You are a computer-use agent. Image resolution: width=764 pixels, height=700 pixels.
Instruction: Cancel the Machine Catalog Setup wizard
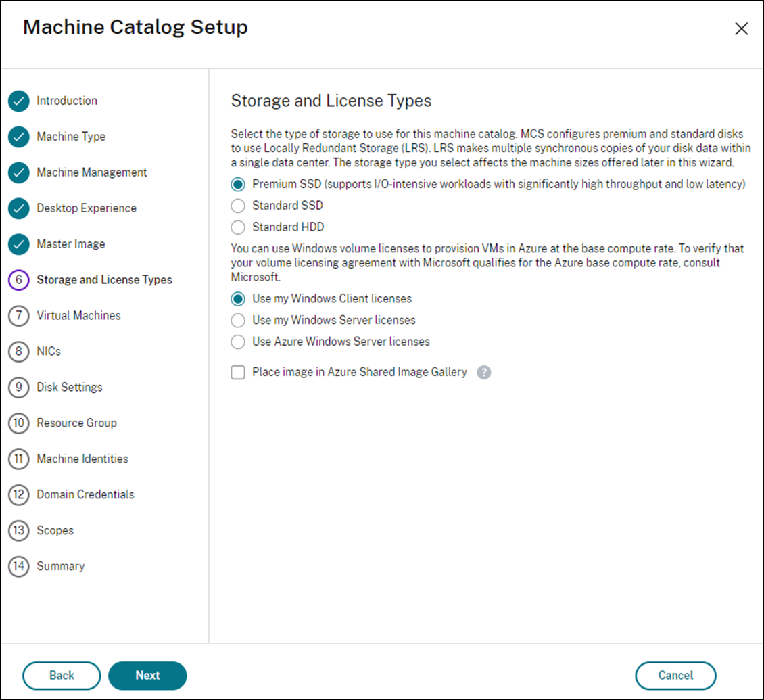tap(675, 675)
